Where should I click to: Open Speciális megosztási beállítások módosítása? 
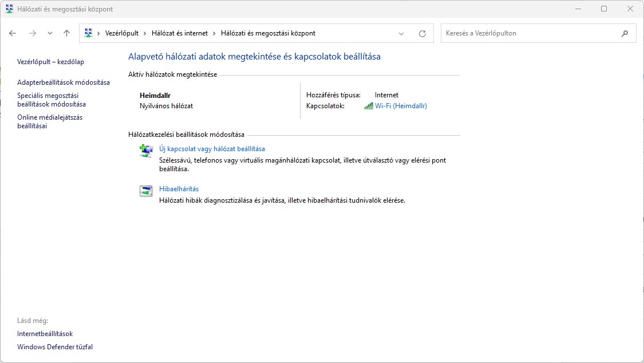click(51, 100)
